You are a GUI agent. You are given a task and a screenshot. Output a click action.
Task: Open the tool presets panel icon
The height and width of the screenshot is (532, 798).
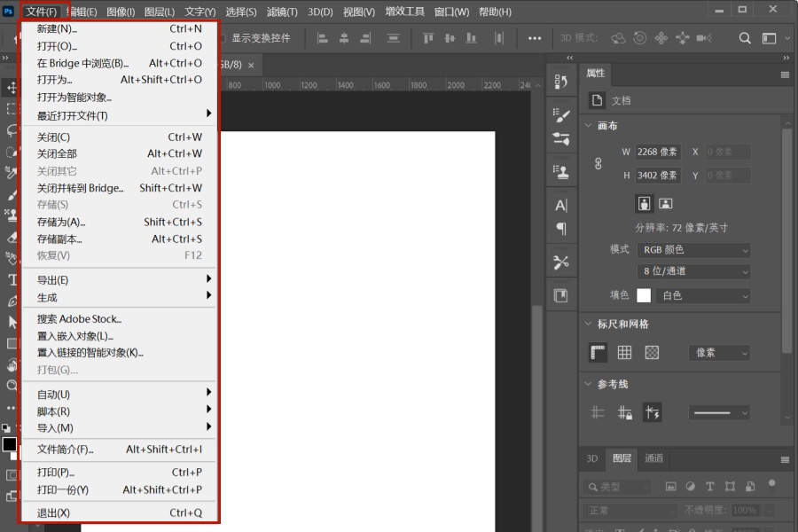coord(561,262)
